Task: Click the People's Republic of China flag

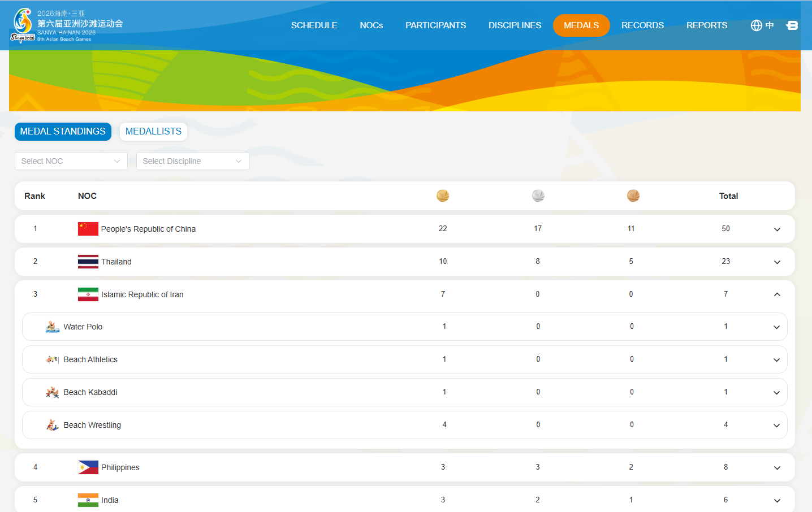Action: click(x=88, y=229)
